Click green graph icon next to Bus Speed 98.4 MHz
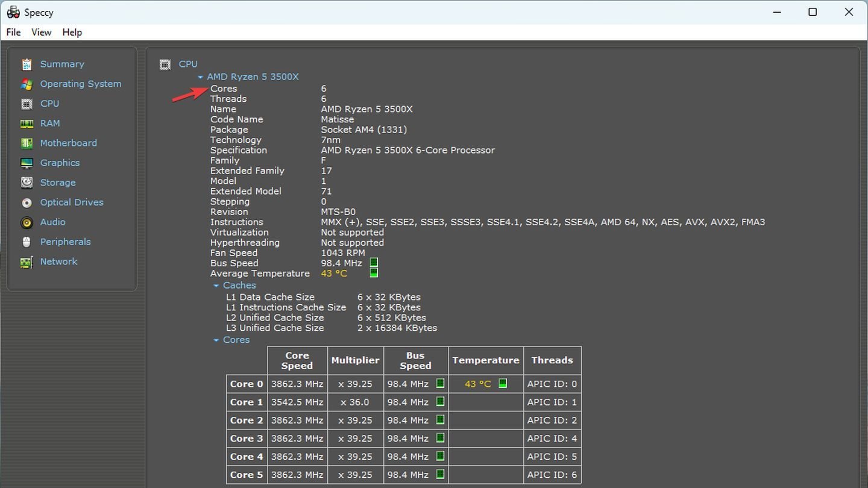868x488 pixels. [374, 263]
